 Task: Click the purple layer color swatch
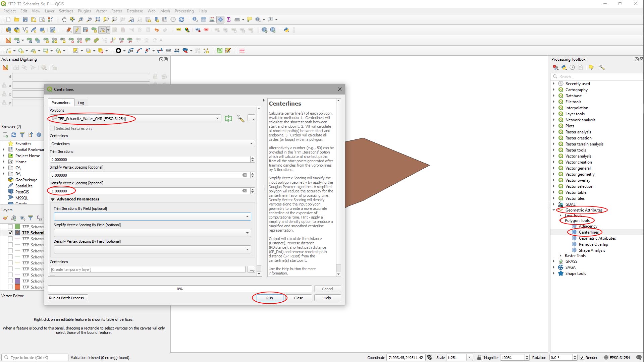pyautogui.click(x=17, y=281)
